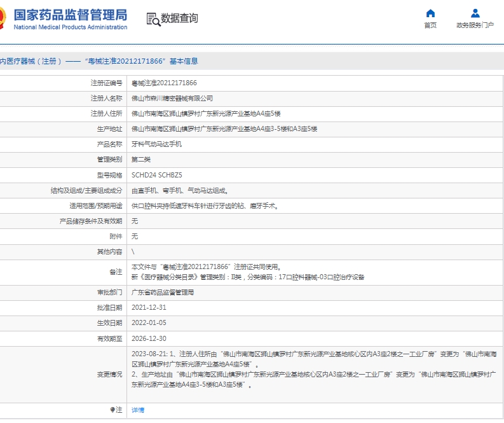Screen dimensions: 504x423
Task: Click the breadcrumb heading 粤械注准20212171866 基本信息
Action: 142,61
